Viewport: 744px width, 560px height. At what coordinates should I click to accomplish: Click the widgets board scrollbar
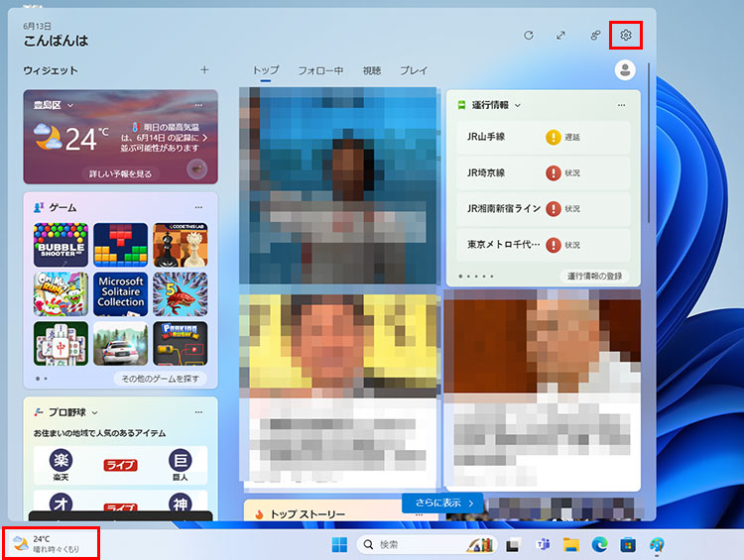pos(649,143)
